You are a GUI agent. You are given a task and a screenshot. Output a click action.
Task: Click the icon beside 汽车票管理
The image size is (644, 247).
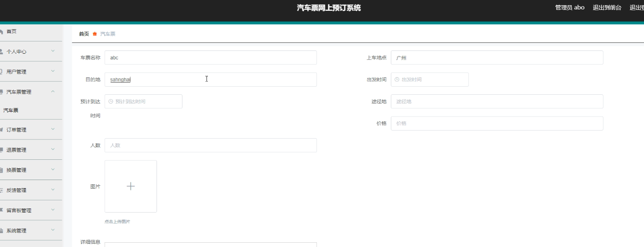point(1,92)
